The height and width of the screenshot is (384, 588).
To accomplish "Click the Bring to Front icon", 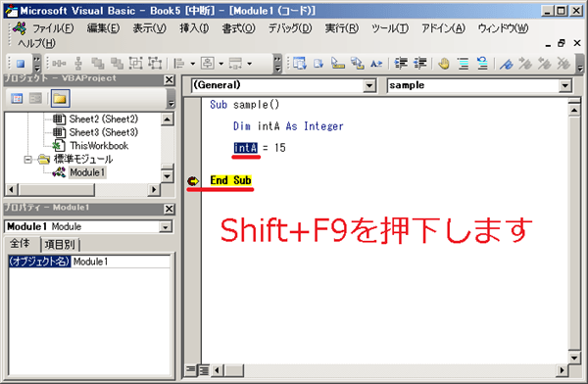I will coord(98,64).
